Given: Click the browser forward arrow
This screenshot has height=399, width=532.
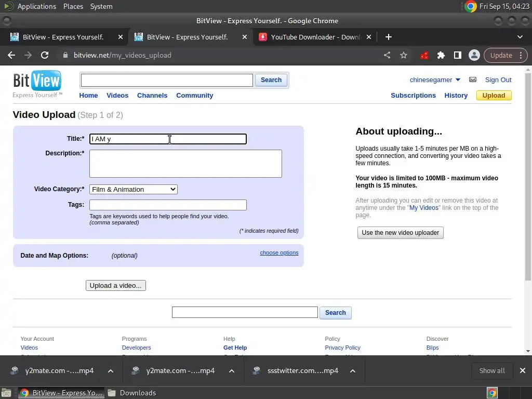Looking at the screenshot, I should [x=28, y=55].
